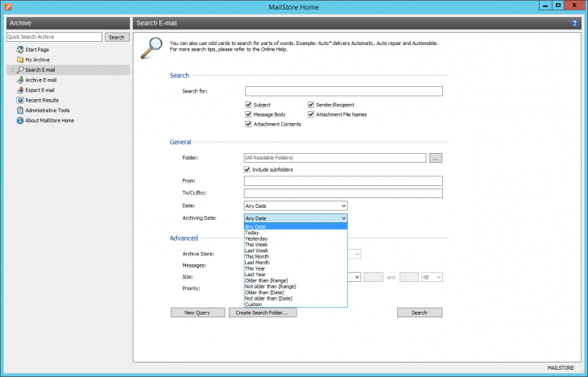
Task: Click the Recent Results icon
Action: 20,100
